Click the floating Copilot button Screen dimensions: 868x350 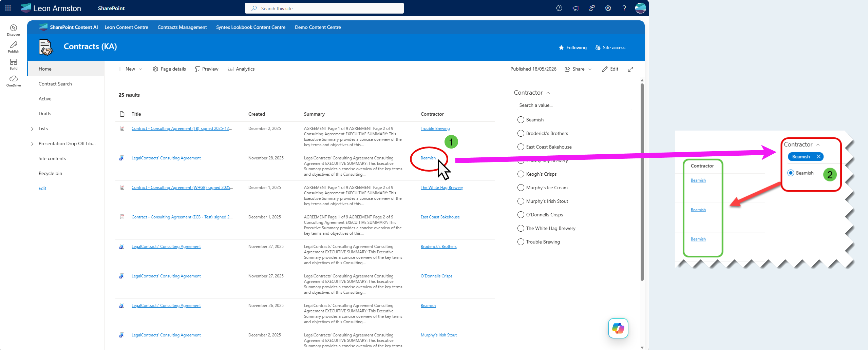pos(618,328)
